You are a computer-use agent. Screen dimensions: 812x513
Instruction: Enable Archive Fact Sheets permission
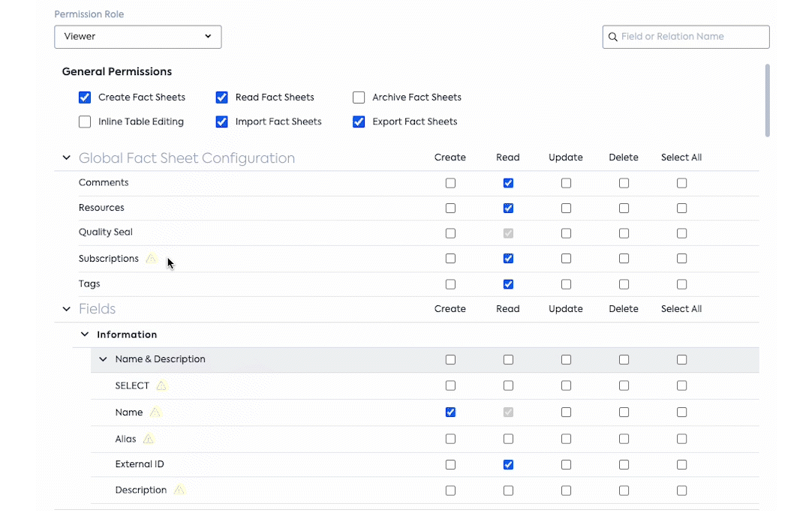coord(359,97)
